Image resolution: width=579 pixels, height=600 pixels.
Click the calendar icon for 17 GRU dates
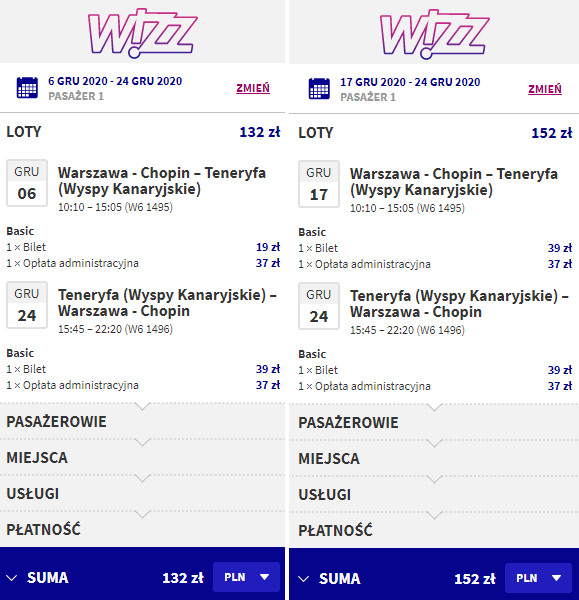pyautogui.click(x=319, y=89)
